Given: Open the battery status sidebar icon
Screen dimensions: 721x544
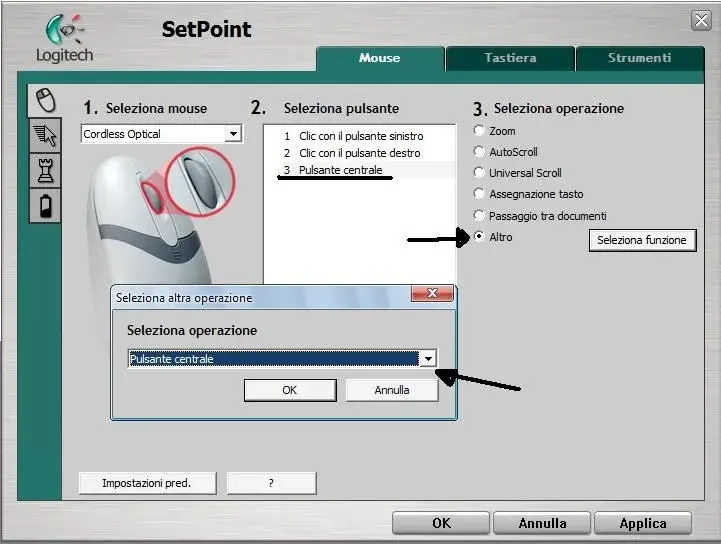Looking at the screenshot, I should 45,206.
